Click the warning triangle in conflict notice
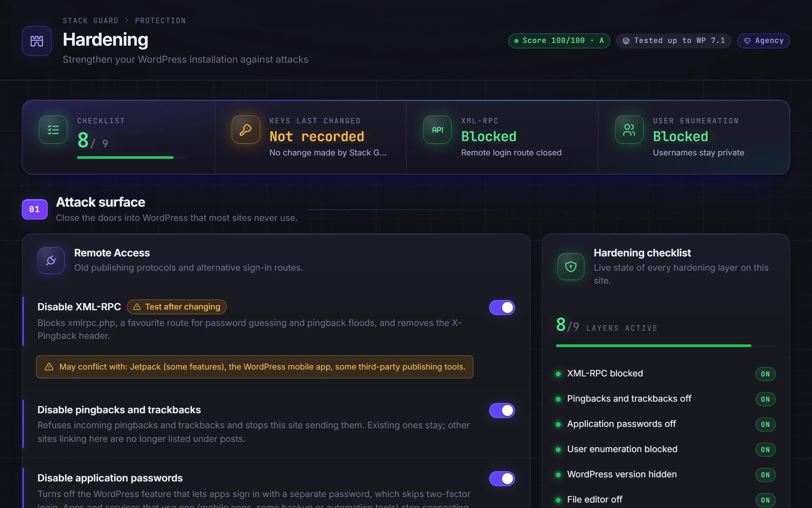 coord(49,367)
